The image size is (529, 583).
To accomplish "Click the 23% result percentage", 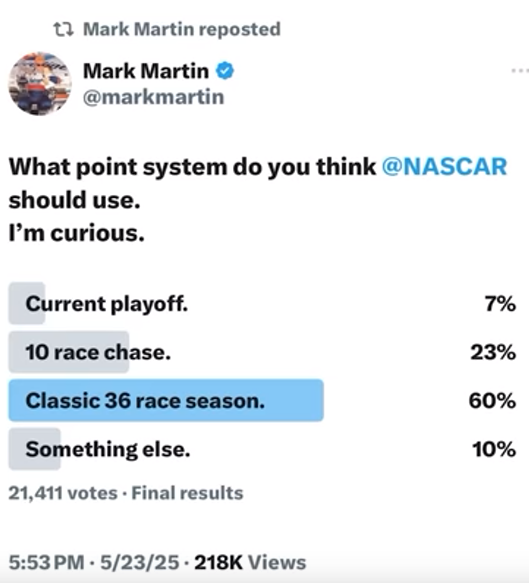I will 493,352.
